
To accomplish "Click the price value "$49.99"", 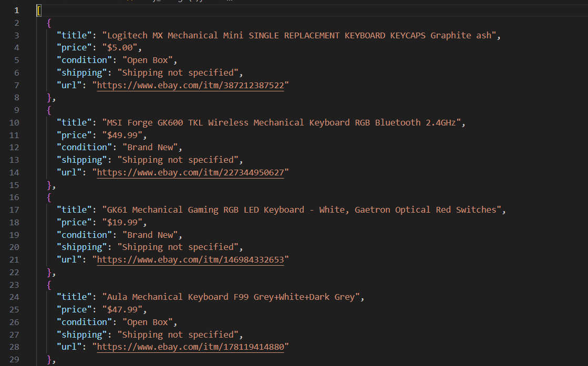I will (x=122, y=135).
